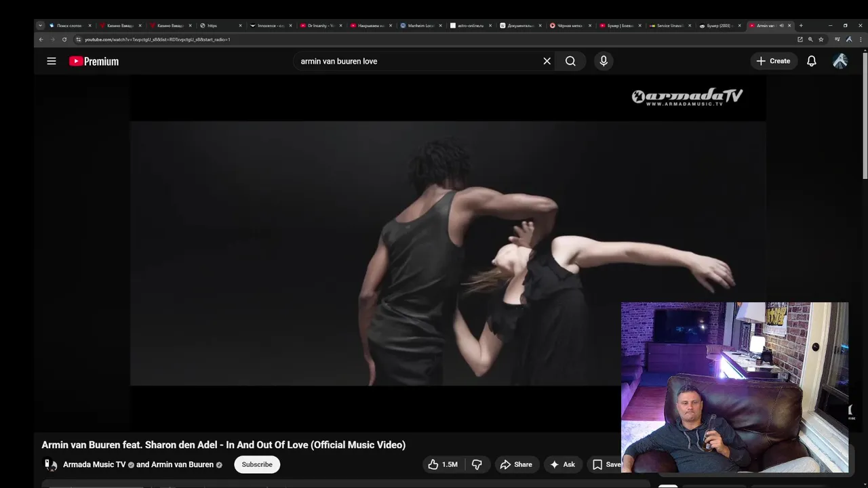Open Armada Music TV channel link

(x=94, y=464)
